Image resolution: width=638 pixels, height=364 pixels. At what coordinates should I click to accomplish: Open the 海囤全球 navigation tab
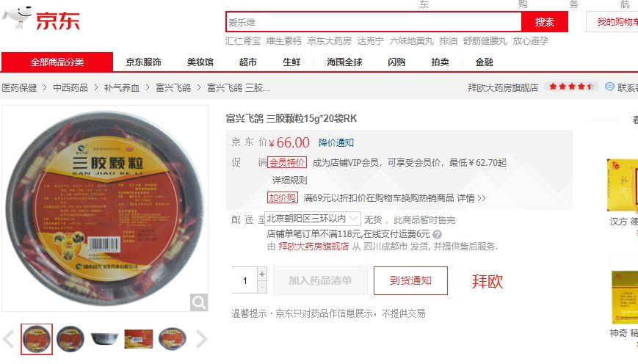pyautogui.click(x=344, y=62)
